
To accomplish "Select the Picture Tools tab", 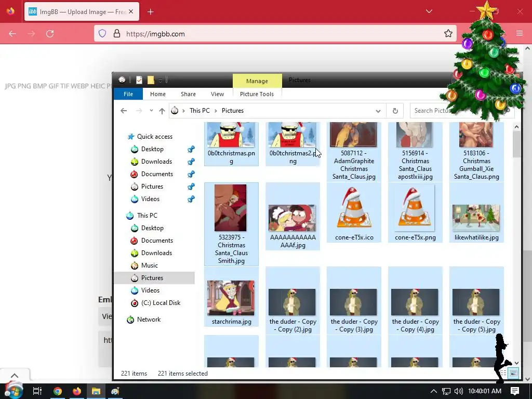I will [257, 94].
